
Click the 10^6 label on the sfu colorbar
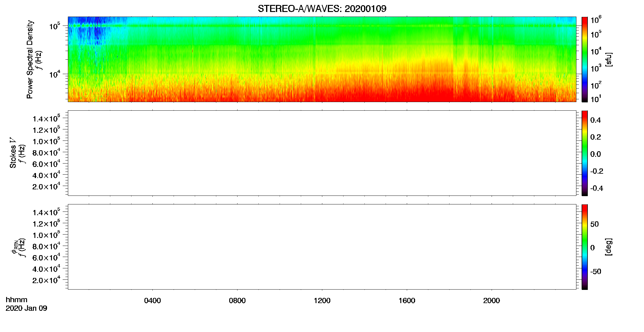pos(596,20)
